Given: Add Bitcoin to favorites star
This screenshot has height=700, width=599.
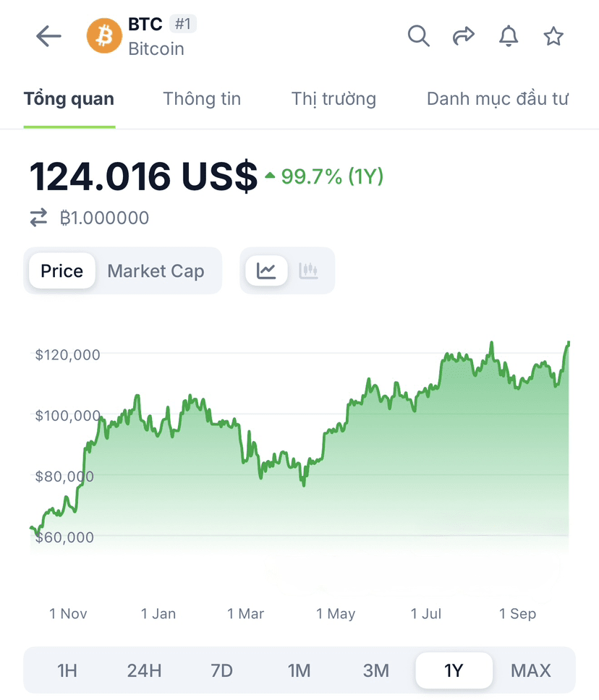Looking at the screenshot, I should coord(553,36).
